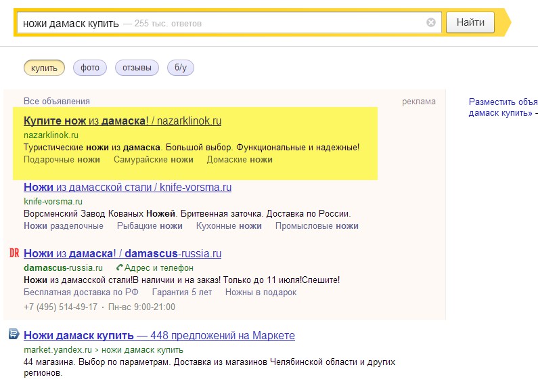Focus the search input with ножи дамаск купить

(x=229, y=23)
